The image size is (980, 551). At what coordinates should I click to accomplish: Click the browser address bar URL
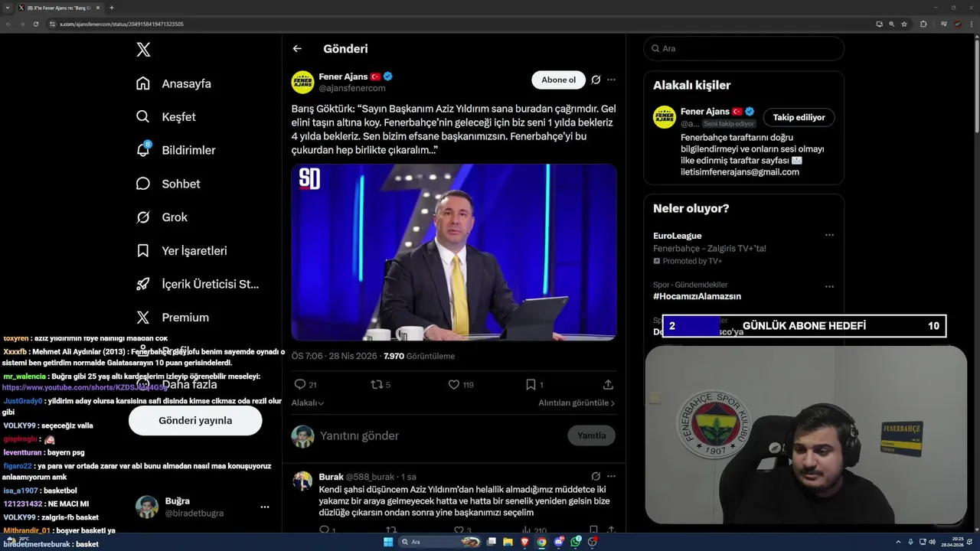122,24
